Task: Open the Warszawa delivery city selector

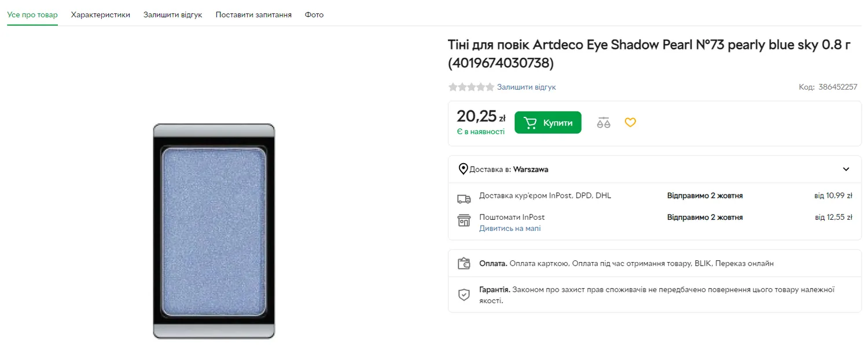Action: [x=531, y=170]
